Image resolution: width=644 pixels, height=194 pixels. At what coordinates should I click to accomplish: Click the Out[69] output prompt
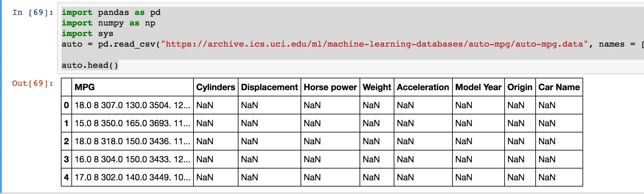tap(33, 83)
